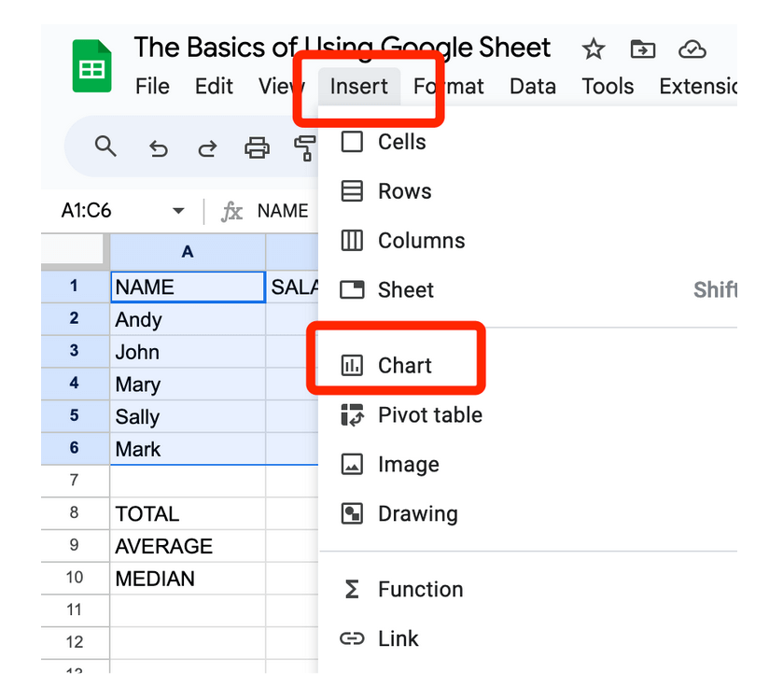The width and height of the screenshot is (769, 700).
Task: Star this spreadsheet document
Action: [x=593, y=49]
